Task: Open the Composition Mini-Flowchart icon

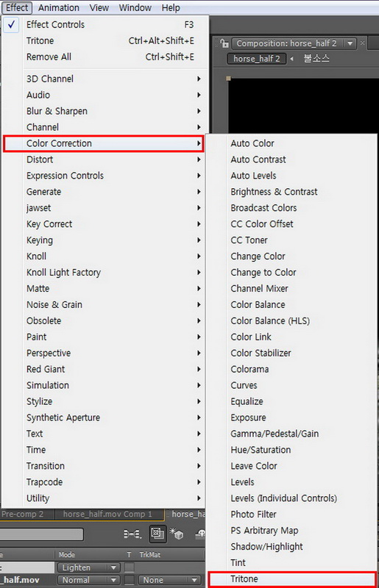Action: 132,534
